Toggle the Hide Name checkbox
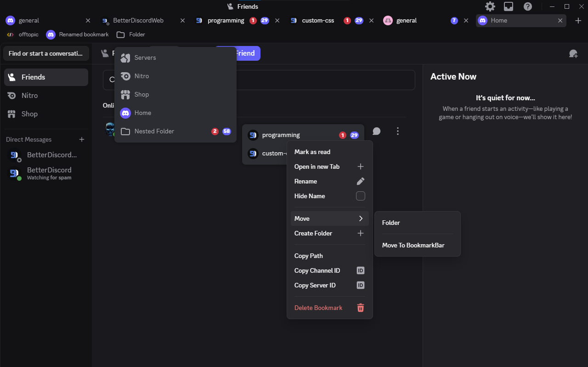 (361, 196)
